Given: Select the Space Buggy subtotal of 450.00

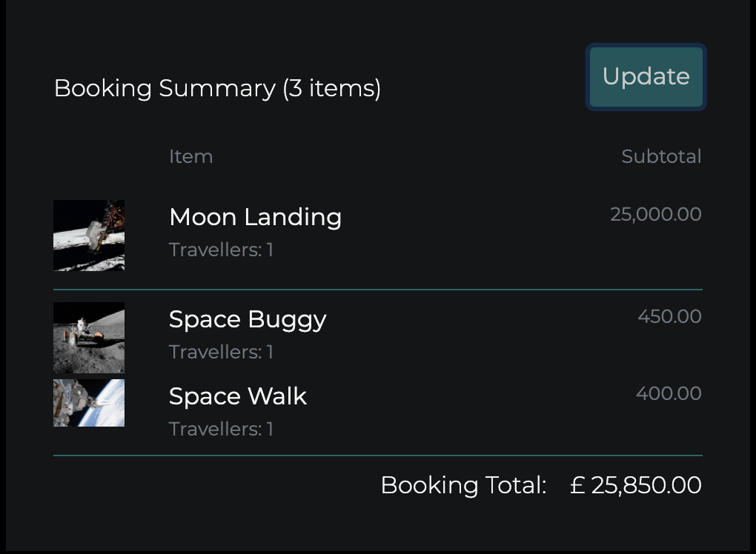Looking at the screenshot, I should click(670, 316).
